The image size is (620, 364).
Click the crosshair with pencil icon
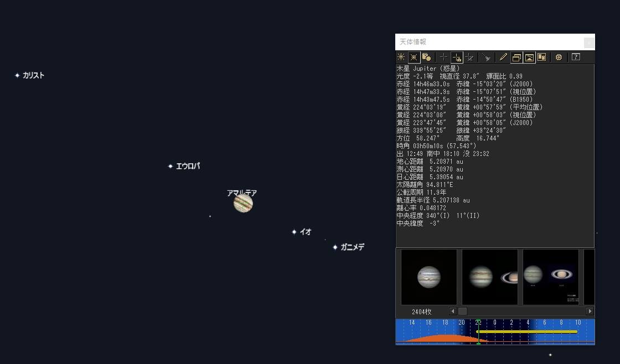469,58
